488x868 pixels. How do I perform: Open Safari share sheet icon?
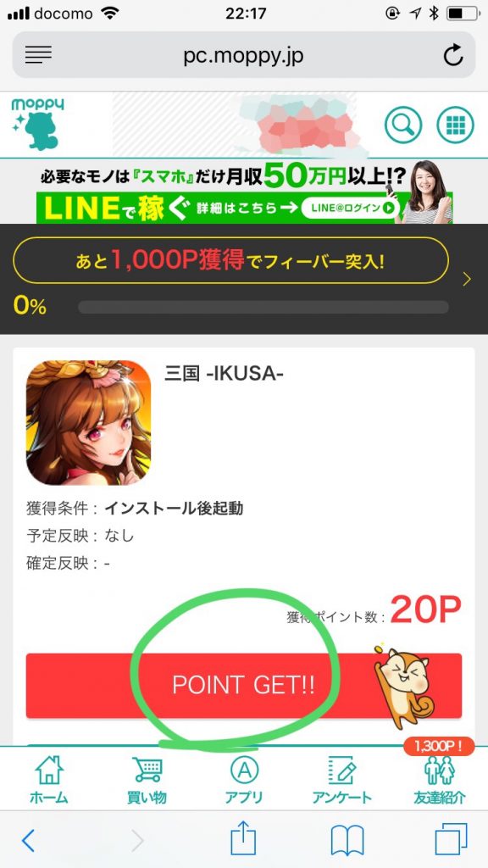[x=243, y=838]
